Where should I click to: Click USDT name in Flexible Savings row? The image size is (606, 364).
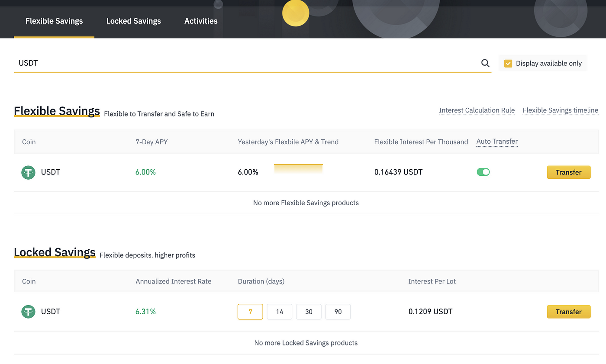tap(51, 172)
